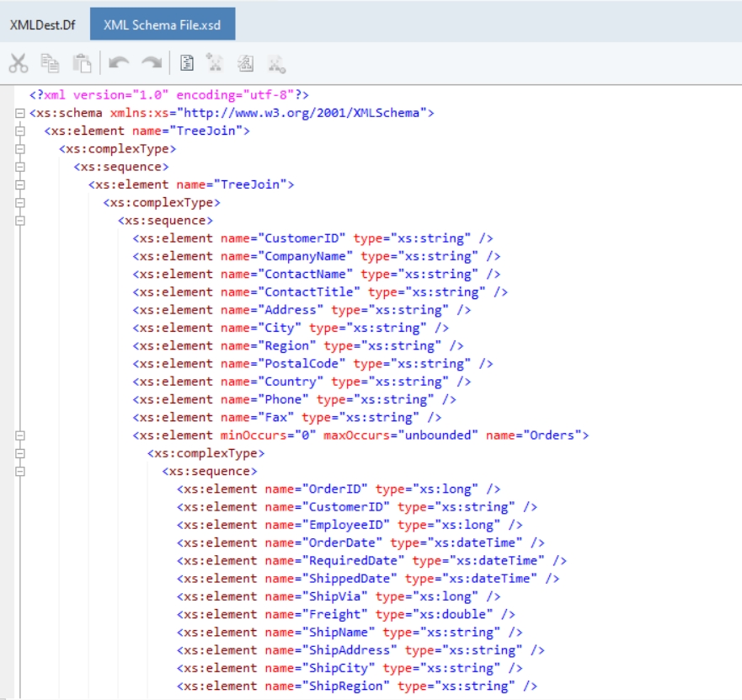
Task: Click the toolbar icon left of the gear tree icon
Action: tap(245, 63)
